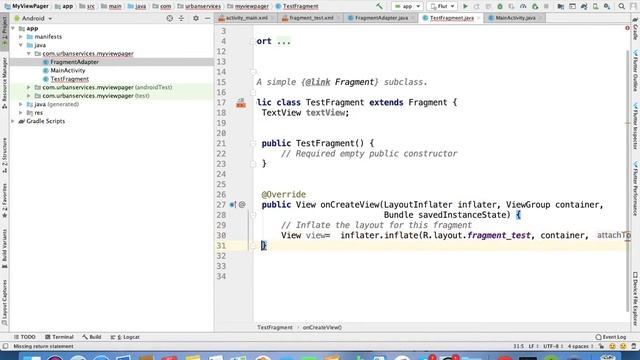Switch to activity_main.xml tab
The width and height of the screenshot is (640, 360).
click(x=247, y=18)
